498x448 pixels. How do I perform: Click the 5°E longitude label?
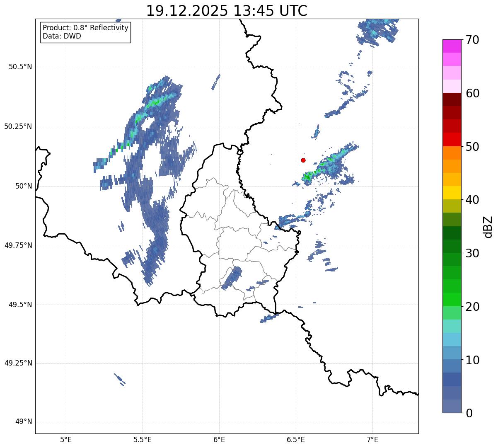point(66,439)
